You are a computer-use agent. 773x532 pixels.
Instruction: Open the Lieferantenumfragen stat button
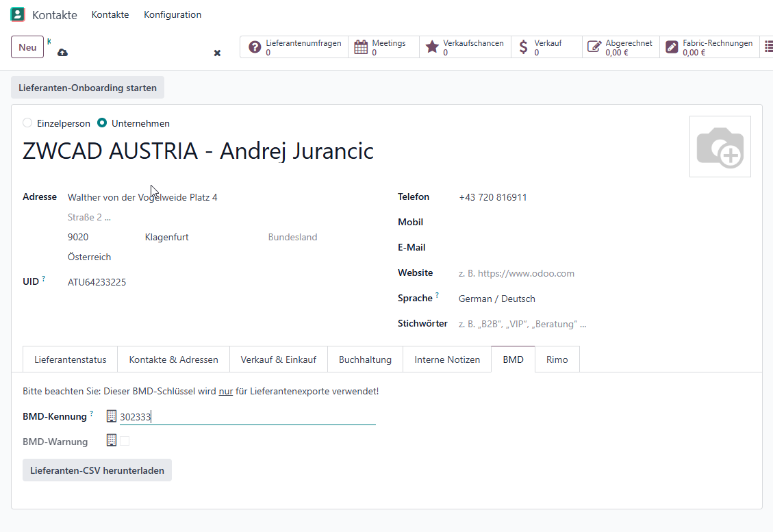[294, 47]
